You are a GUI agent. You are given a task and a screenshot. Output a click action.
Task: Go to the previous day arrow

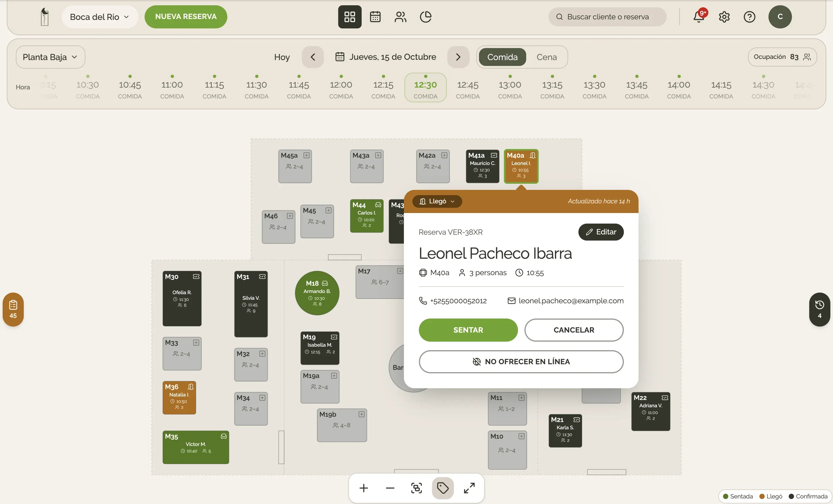(313, 57)
